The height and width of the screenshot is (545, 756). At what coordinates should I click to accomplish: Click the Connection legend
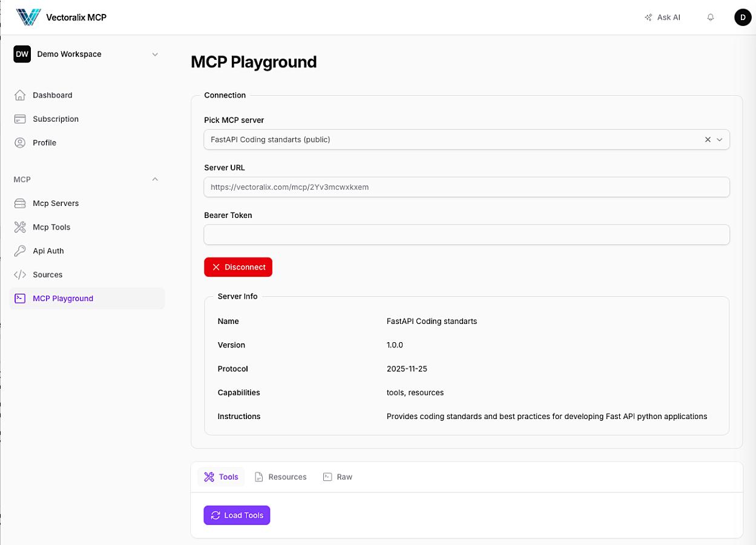click(225, 95)
